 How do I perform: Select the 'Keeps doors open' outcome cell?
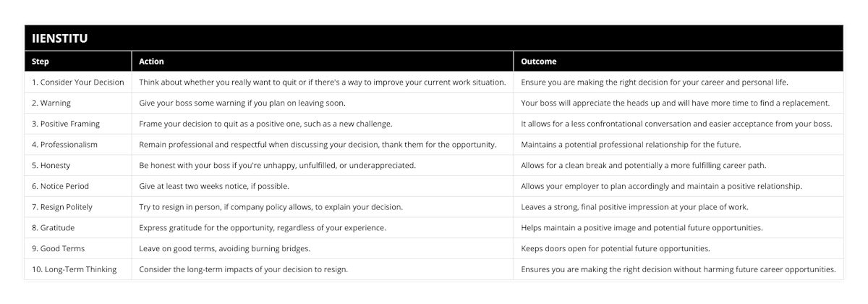click(x=615, y=248)
